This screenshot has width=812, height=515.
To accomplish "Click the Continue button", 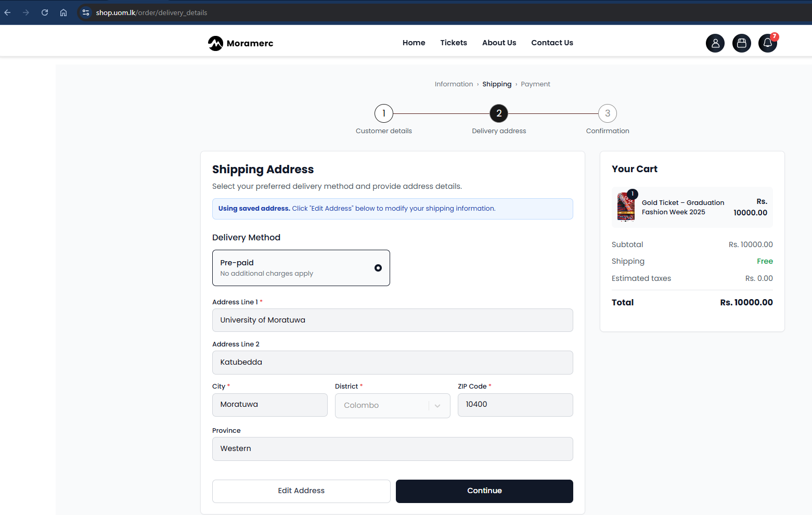I will coord(484,491).
